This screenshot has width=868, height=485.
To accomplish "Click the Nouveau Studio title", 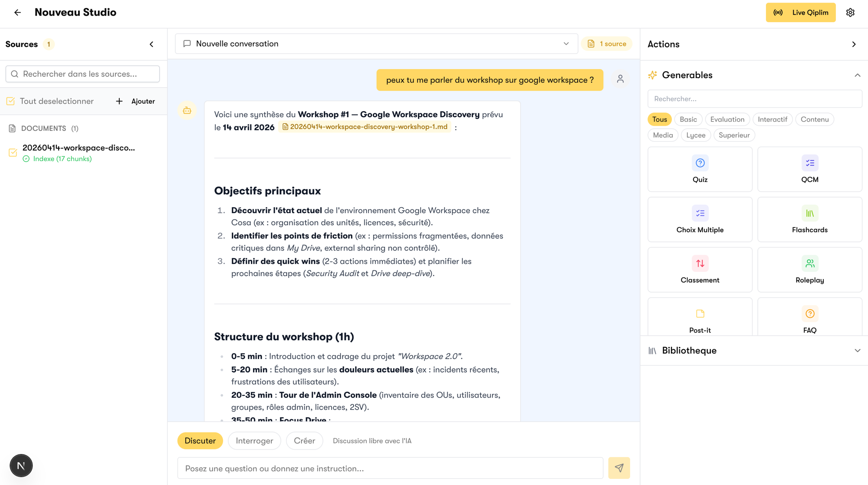I will [x=75, y=12].
